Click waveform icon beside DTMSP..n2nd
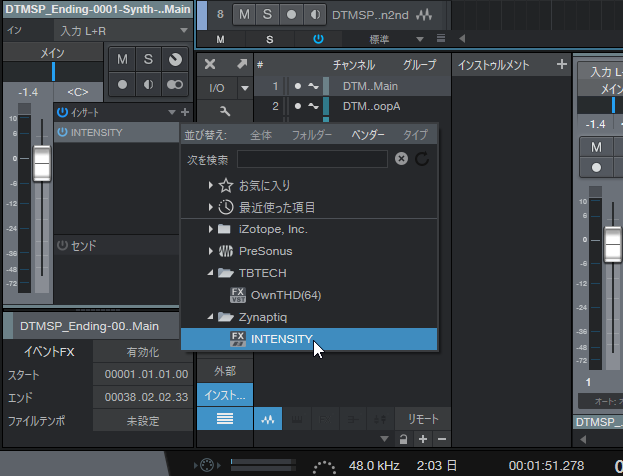This screenshot has height=476, width=623. tap(424, 15)
